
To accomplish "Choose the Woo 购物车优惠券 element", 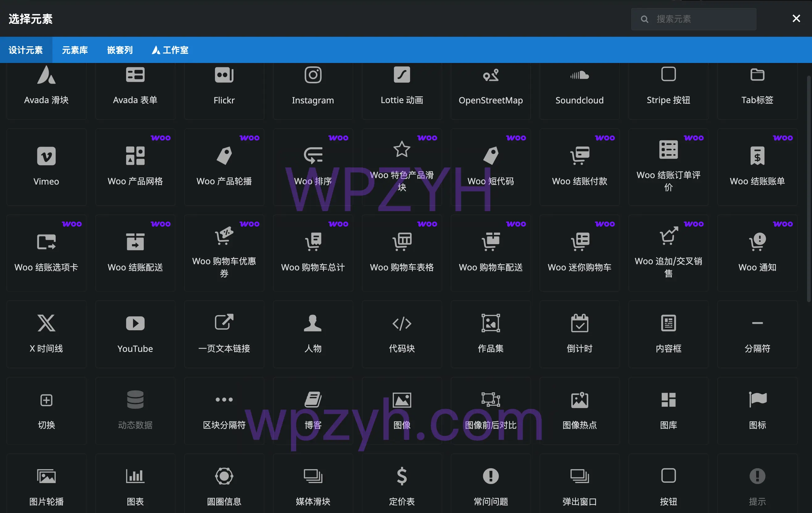I will coord(224,253).
